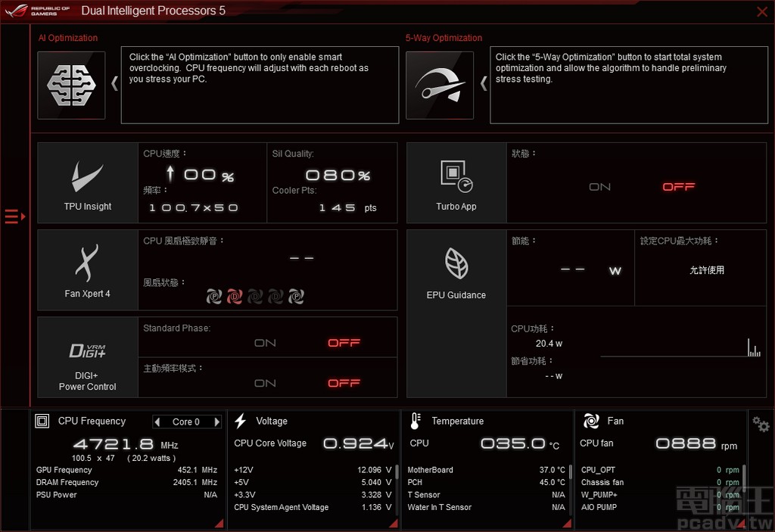Click the Sil Quality 080% value
Screen dimensions: 775x532
pyautogui.click(x=338, y=176)
